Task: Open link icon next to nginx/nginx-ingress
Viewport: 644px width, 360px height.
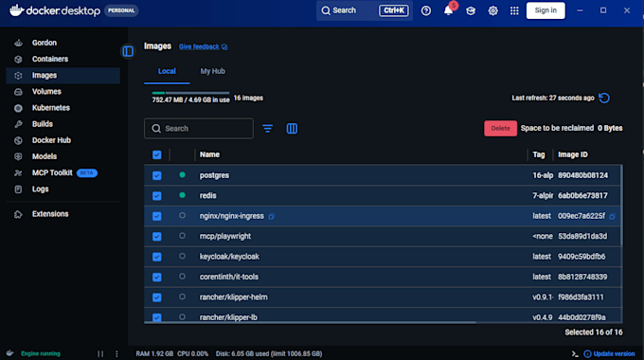Action: pos(271,217)
